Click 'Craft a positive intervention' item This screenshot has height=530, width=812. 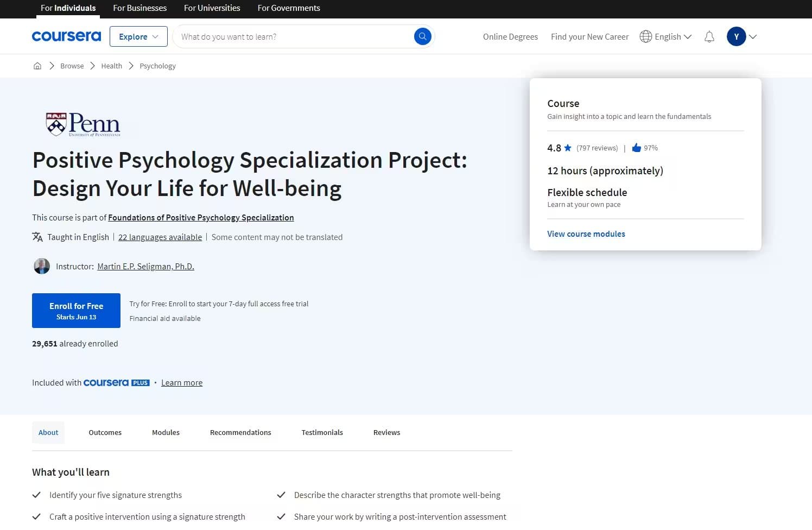[x=147, y=516]
